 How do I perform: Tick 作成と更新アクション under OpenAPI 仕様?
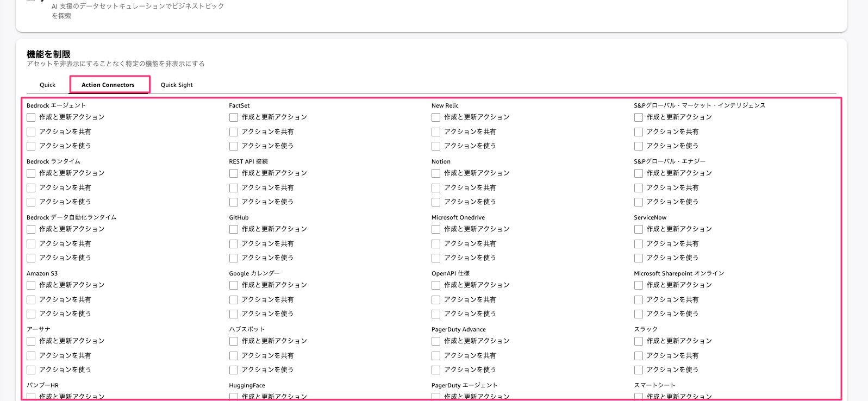pos(436,285)
